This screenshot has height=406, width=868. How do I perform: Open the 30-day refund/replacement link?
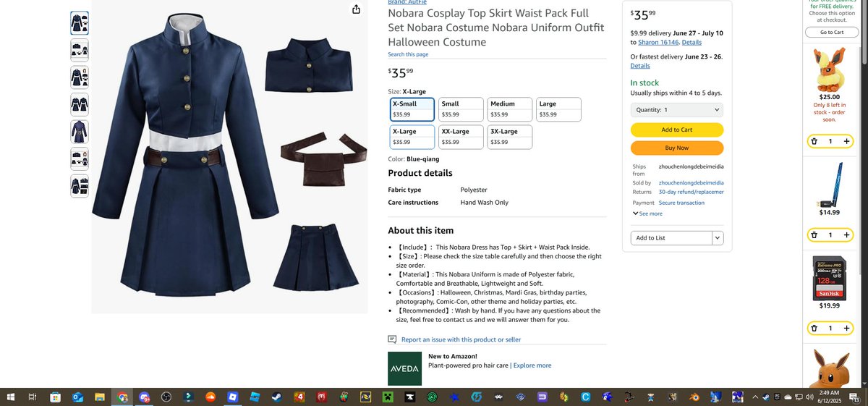(x=692, y=192)
